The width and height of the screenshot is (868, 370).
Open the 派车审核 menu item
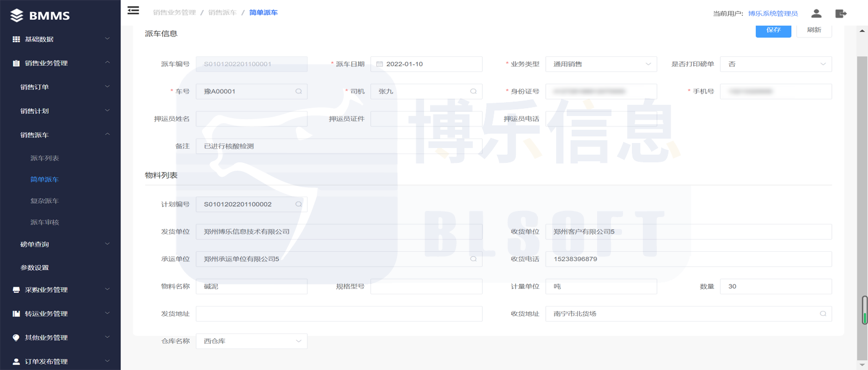point(44,223)
